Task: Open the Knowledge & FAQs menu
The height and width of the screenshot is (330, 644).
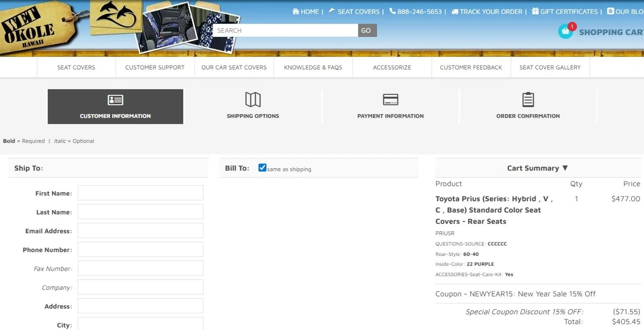Action: coord(313,67)
